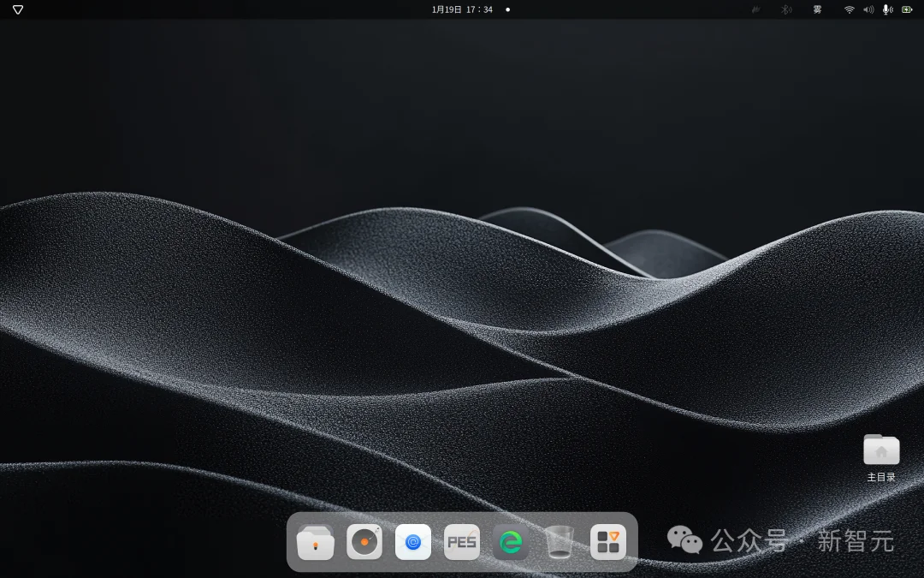Open the 雾 input method indicator

pyautogui.click(x=817, y=9)
